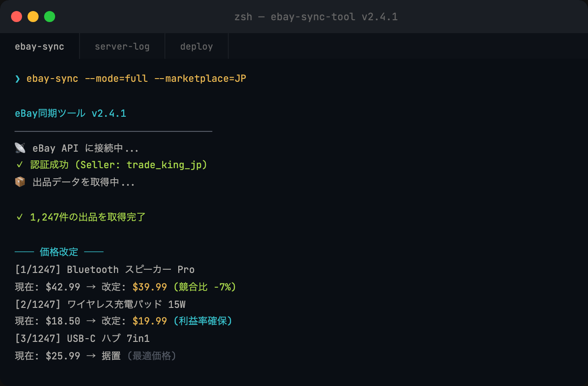Minimize the window using the yellow button
Screen dimensions: 588x386
pyautogui.click(x=33, y=17)
